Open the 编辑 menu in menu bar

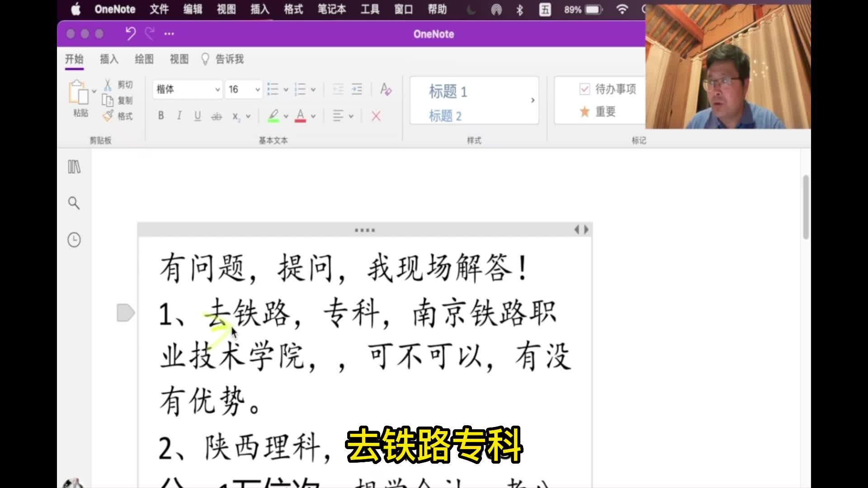(193, 9)
